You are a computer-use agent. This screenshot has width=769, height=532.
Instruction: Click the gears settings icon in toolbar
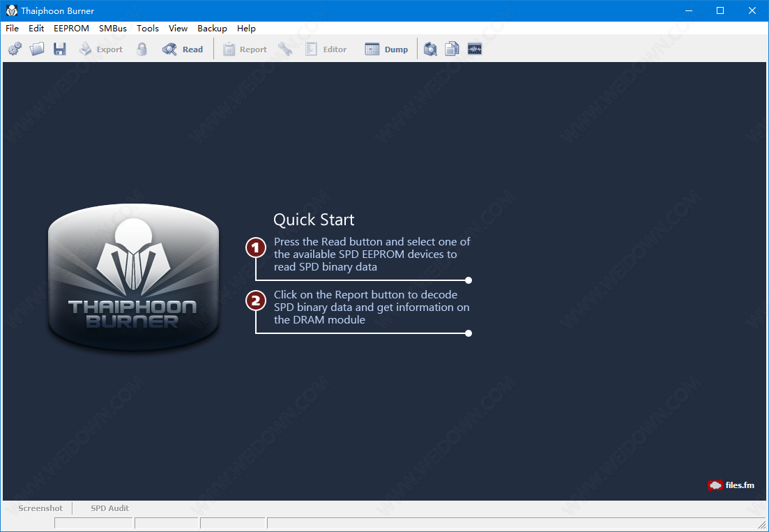point(15,49)
